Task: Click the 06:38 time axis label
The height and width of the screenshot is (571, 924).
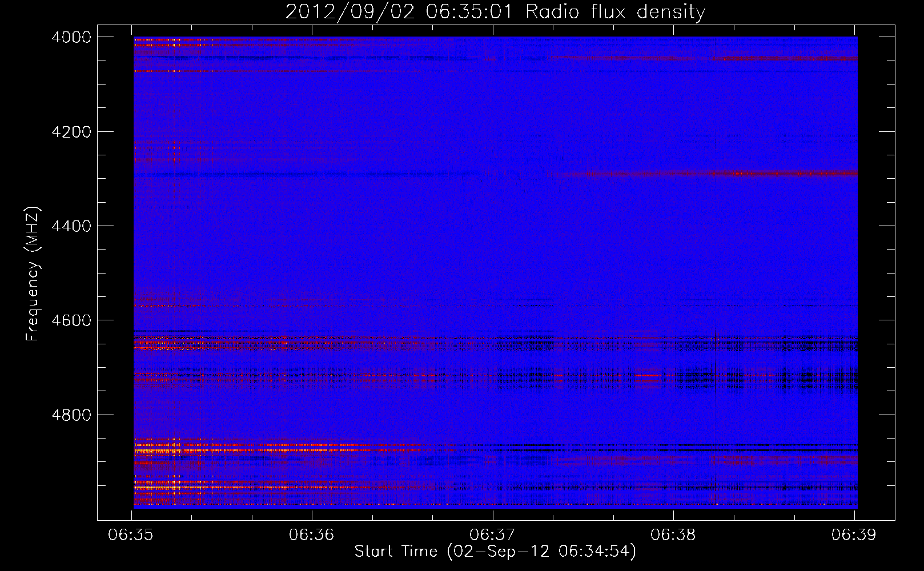Action: [x=673, y=535]
